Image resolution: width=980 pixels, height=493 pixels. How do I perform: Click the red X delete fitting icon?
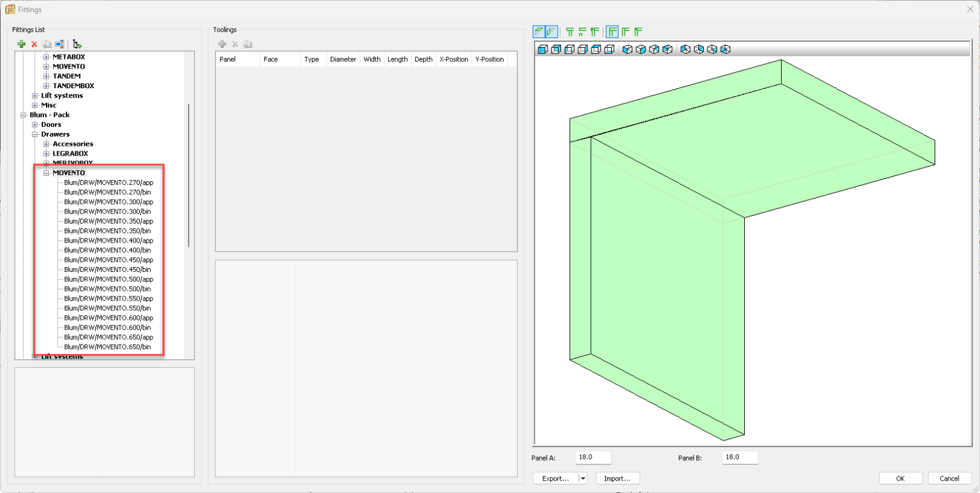34,44
